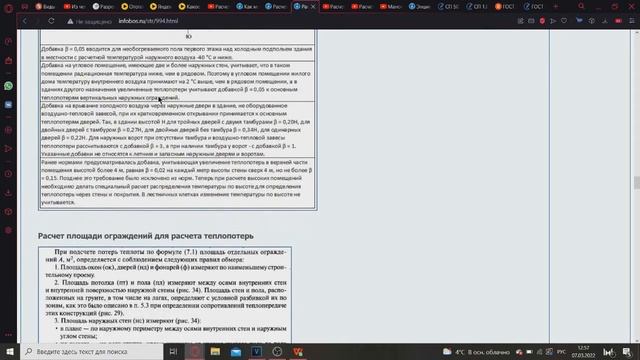Open Extensions cube in the sidebar

(8, 212)
